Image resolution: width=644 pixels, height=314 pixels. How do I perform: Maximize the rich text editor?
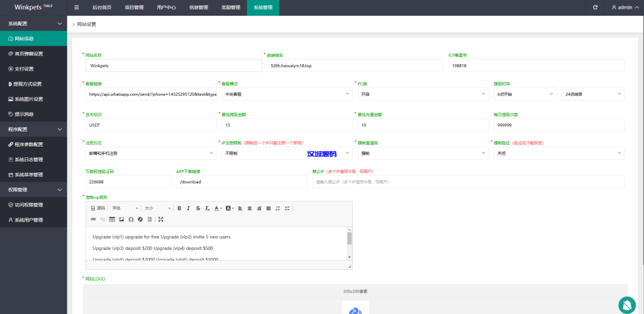tap(161, 219)
